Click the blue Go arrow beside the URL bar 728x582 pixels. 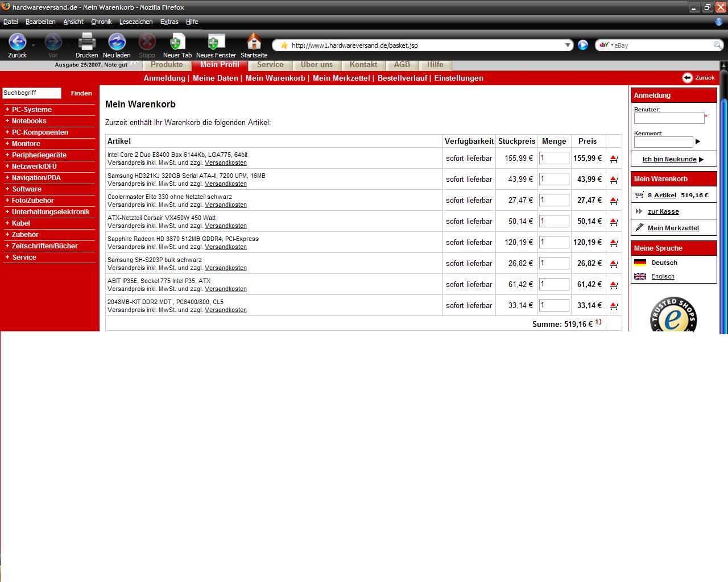[583, 45]
